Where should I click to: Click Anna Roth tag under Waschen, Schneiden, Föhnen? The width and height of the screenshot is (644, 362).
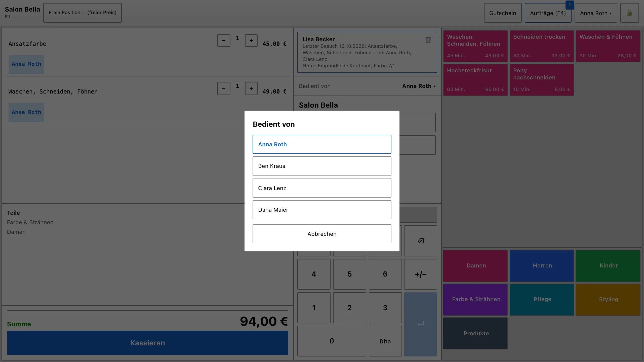click(26, 112)
